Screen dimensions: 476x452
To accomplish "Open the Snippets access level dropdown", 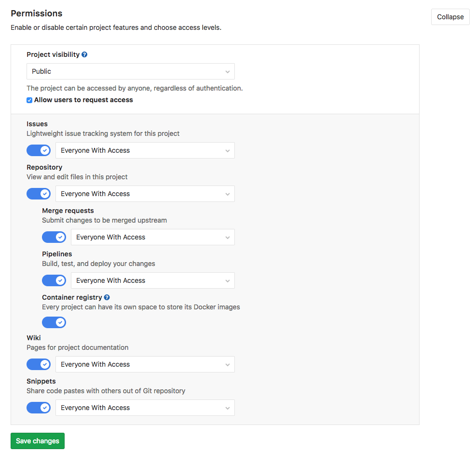I will 145,407.
